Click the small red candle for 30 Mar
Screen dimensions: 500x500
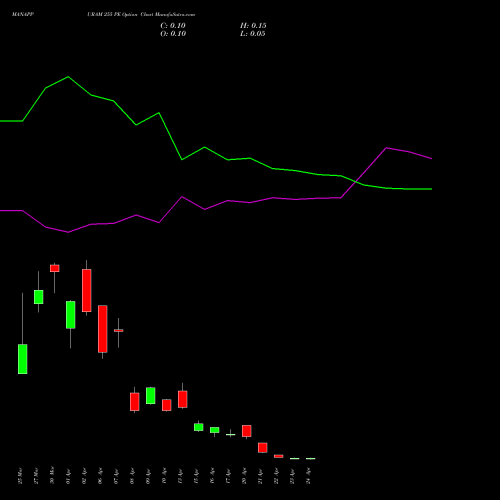pos(55,268)
